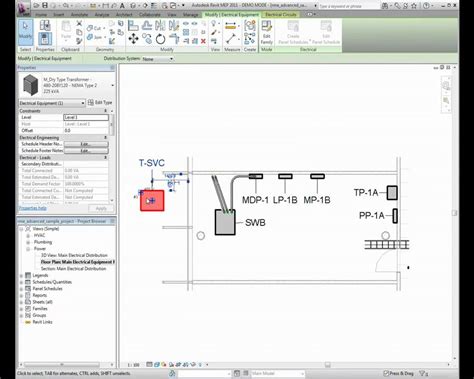The image size is (474, 379).
Task: Open the Home ribbon tab
Action: (x=41, y=15)
